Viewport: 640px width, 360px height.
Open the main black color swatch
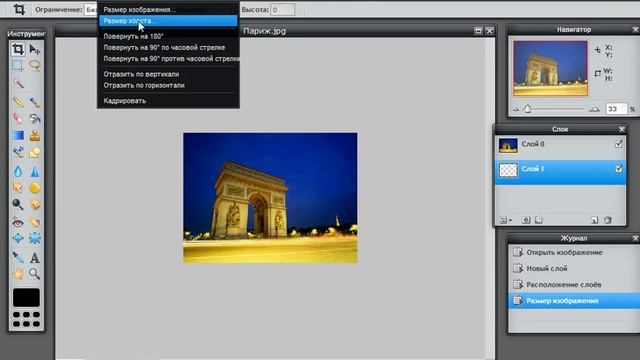coord(26,297)
